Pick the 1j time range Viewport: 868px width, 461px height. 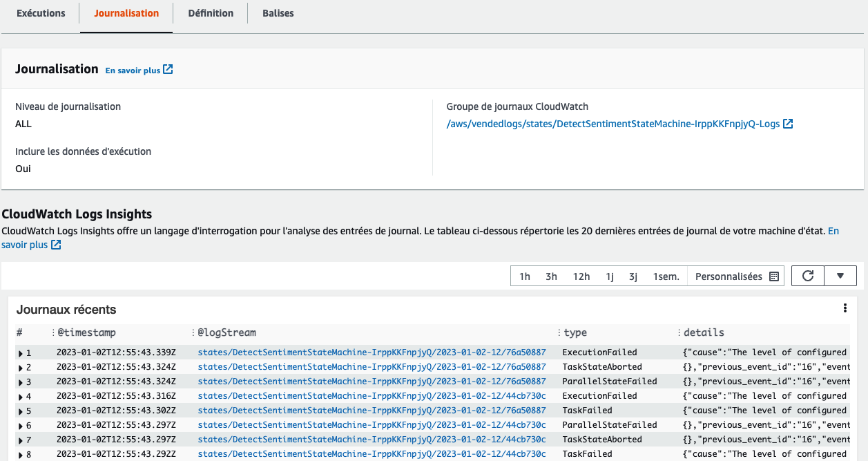tap(610, 276)
